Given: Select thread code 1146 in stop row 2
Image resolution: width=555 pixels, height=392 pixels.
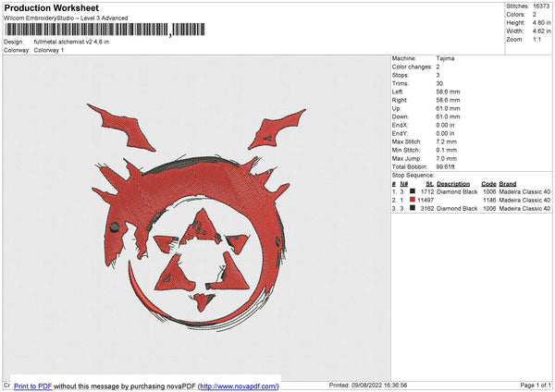Looking at the screenshot, I should 489,201.
